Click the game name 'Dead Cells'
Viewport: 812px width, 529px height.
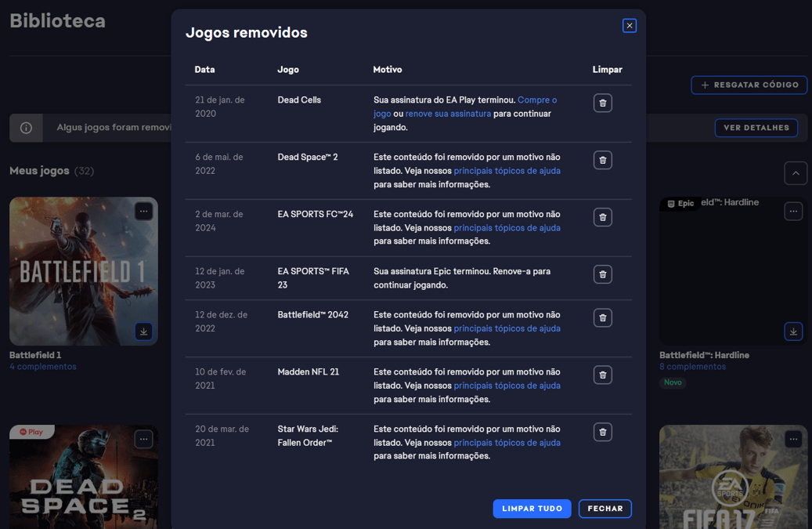(299, 100)
